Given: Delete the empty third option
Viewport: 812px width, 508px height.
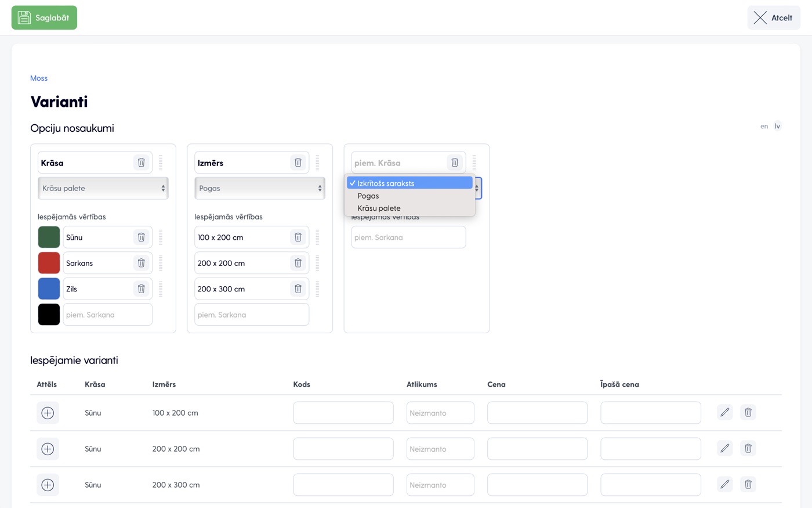Looking at the screenshot, I should pos(455,163).
